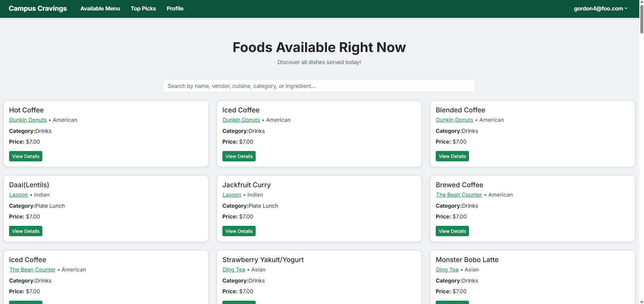Go to the Top Picks page

point(143,9)
